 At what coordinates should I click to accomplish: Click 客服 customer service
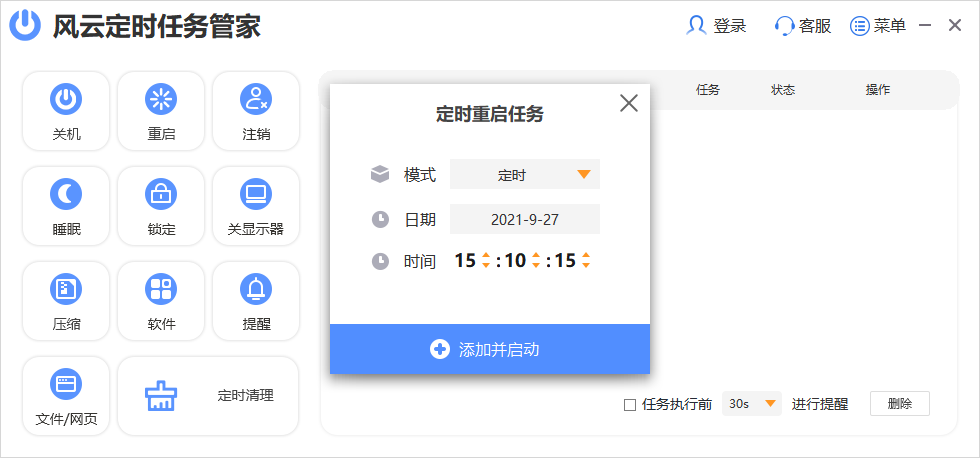coord(803,26)
